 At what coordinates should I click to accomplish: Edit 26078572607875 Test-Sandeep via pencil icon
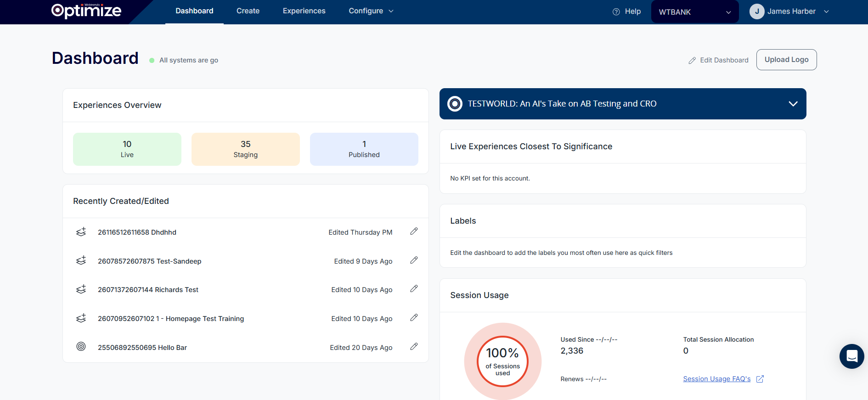[414, 260]
